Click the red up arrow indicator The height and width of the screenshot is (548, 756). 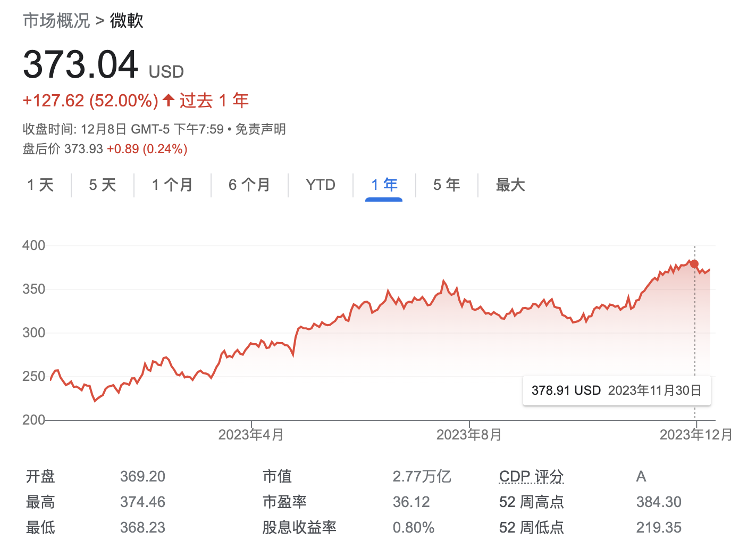pyautogui.click(x=169, y=99)
